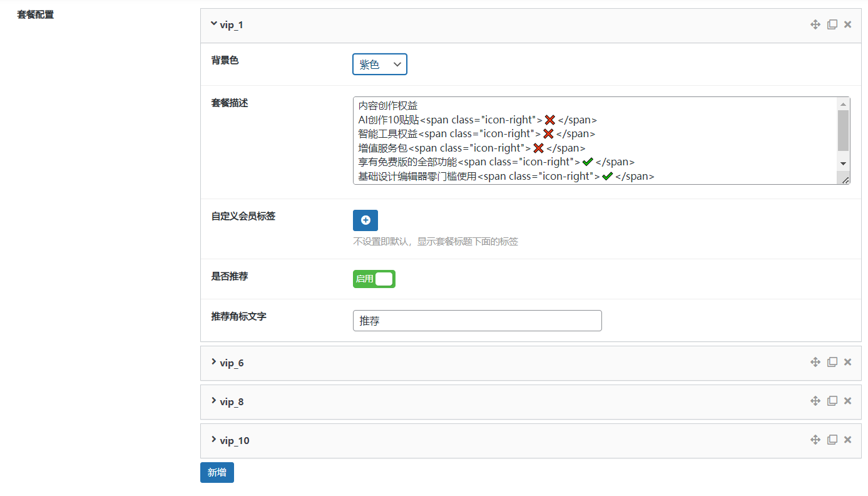Screen dimensions: 868x496
Task: Click the move handle icon for vip_10
Action: (x=815, y=440)
